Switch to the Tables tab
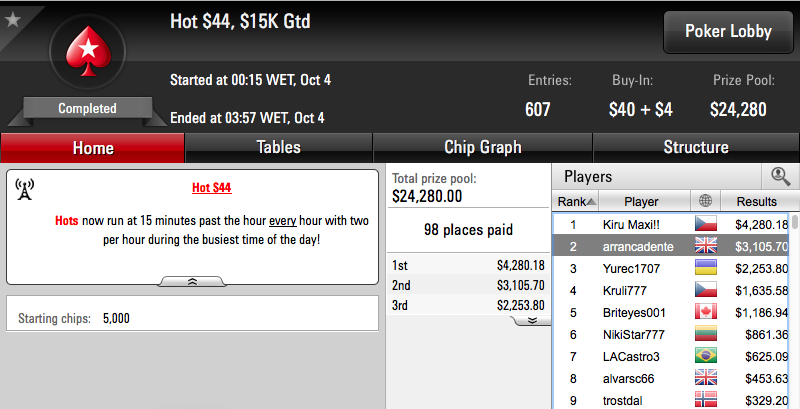The height and width of the screenshot is (409, 800). pos(279,147)
